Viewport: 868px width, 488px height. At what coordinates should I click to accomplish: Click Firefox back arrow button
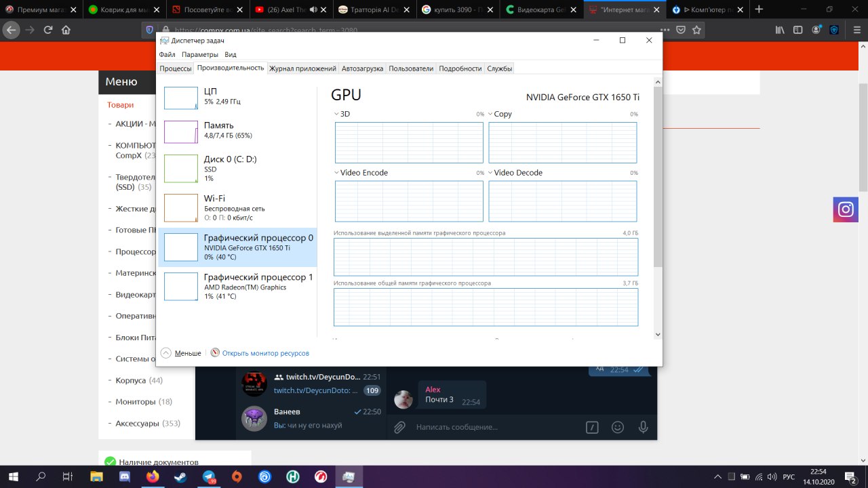click(12, 30)
